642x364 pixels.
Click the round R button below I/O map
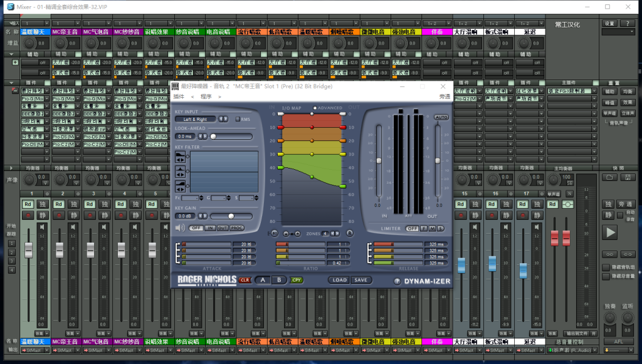[349, 233]
